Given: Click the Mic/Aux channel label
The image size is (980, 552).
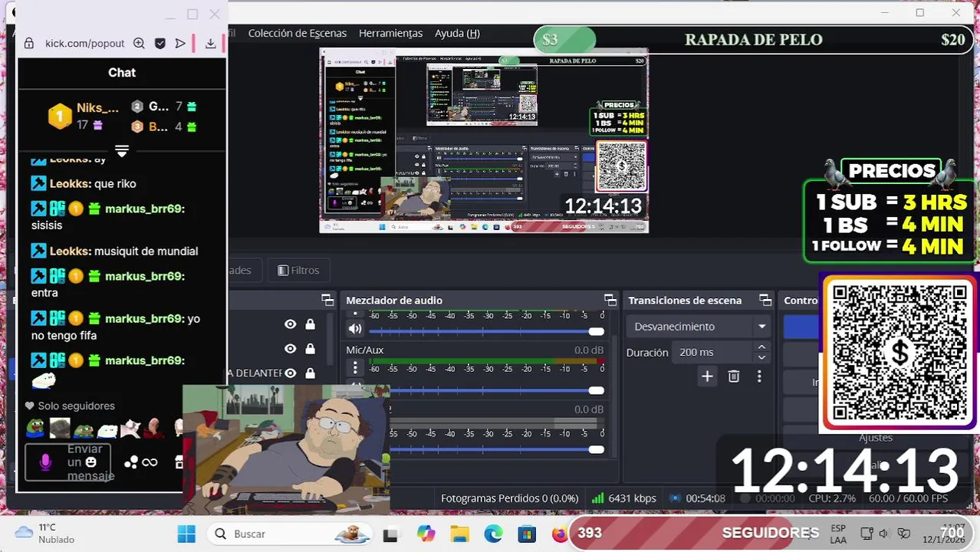Looking at the screenshot, I should [x=365, y=350].
